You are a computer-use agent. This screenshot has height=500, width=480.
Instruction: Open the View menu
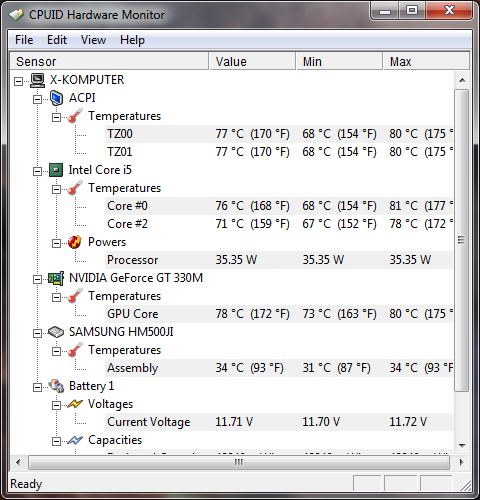(93, 40)
